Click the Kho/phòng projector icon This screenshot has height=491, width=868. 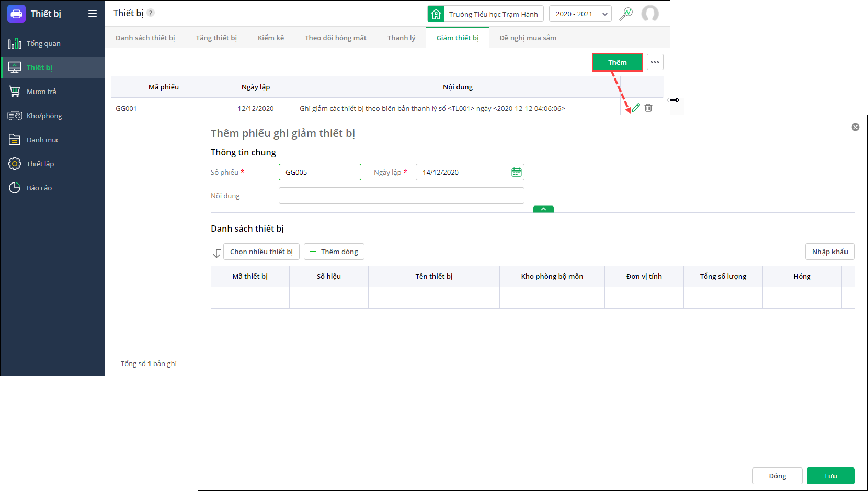pyautogui.click(x=15, y=116)
